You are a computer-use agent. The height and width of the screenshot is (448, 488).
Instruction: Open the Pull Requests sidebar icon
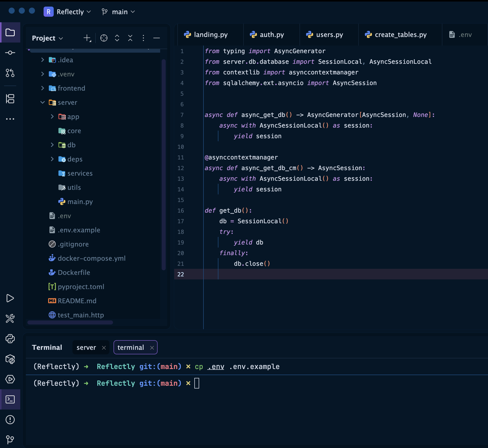(x=10, y=73)
